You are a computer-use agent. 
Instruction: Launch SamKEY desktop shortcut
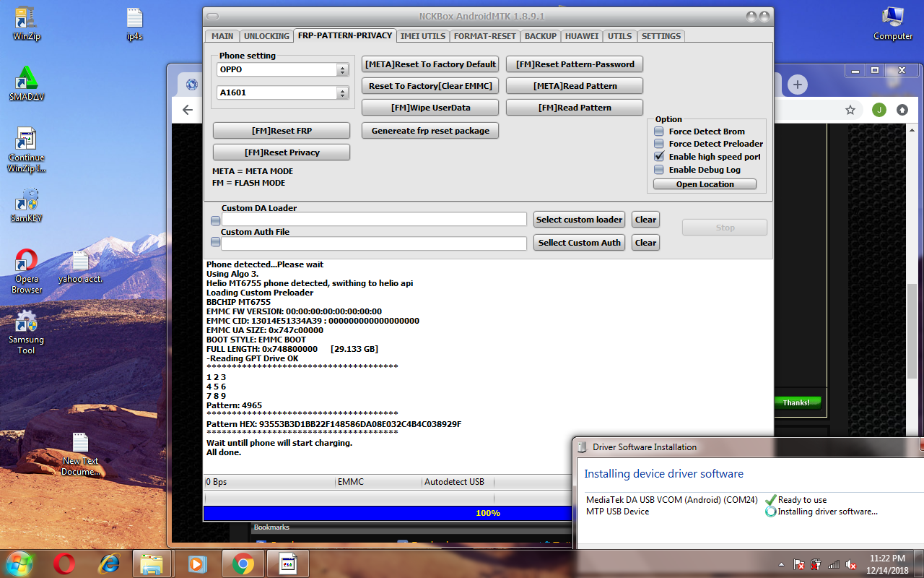pyautogui.click(x=27, y=205)
